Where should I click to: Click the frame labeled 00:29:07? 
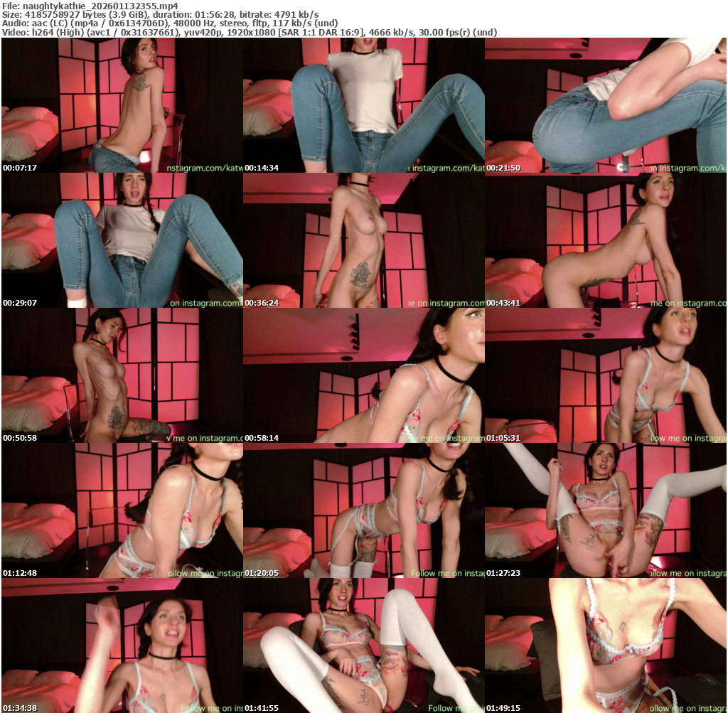[122, 240]
